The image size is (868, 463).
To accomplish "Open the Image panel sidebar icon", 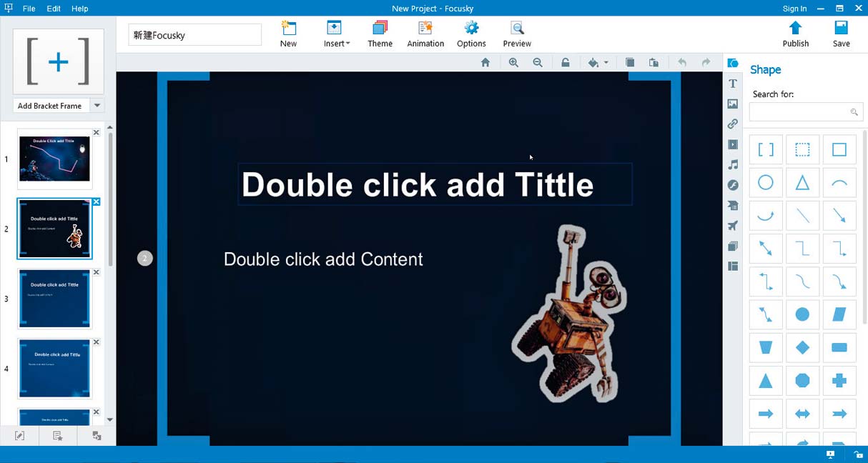I will coord(733,104).
